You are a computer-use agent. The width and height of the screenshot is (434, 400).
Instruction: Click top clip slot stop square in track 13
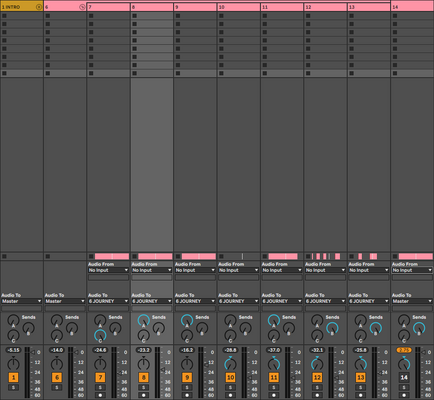coord(352,16)
